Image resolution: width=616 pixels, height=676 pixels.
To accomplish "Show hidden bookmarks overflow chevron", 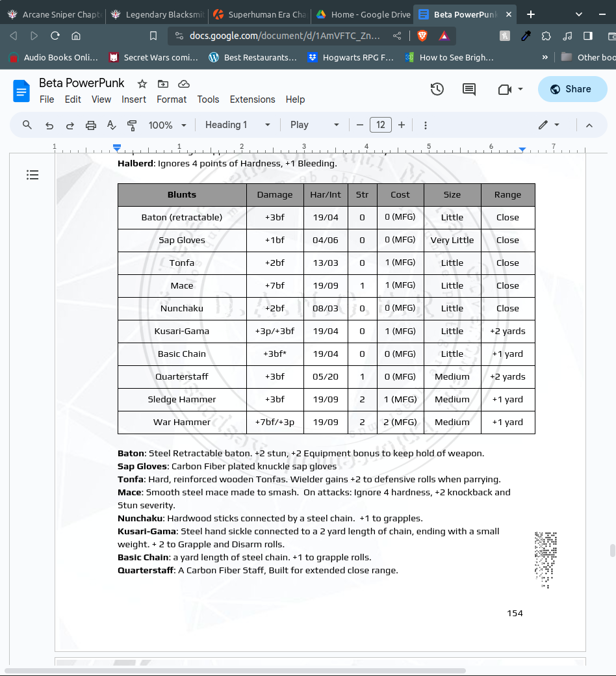I will click(x=545, y=57).
